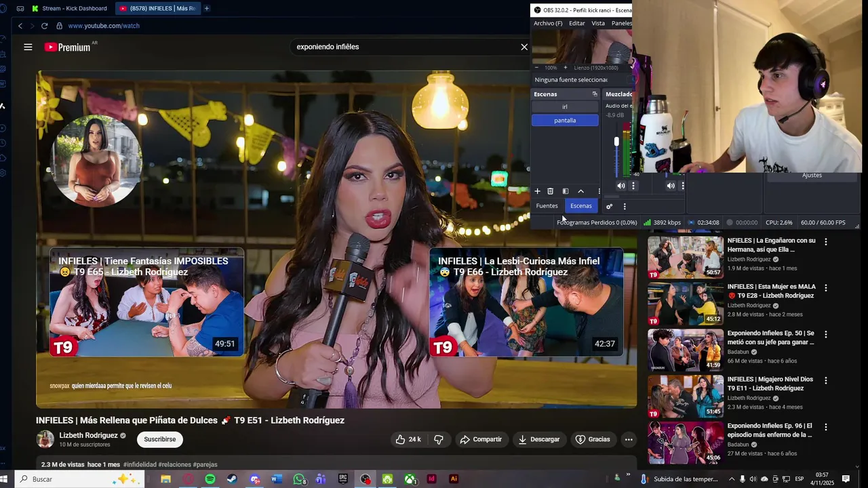Click the Windows Buscar search box
The height and width of the screenshot is (488, 868).
tap(78, 479)
